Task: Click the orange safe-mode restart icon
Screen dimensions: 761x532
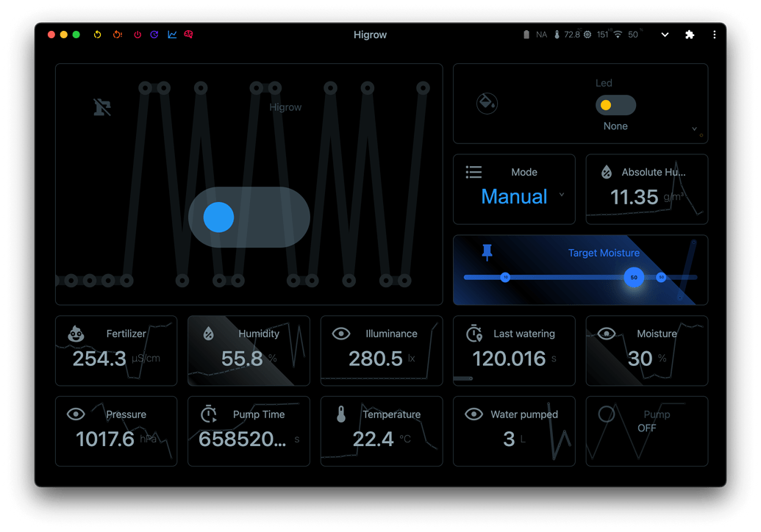Action: [x=118, y=35]
